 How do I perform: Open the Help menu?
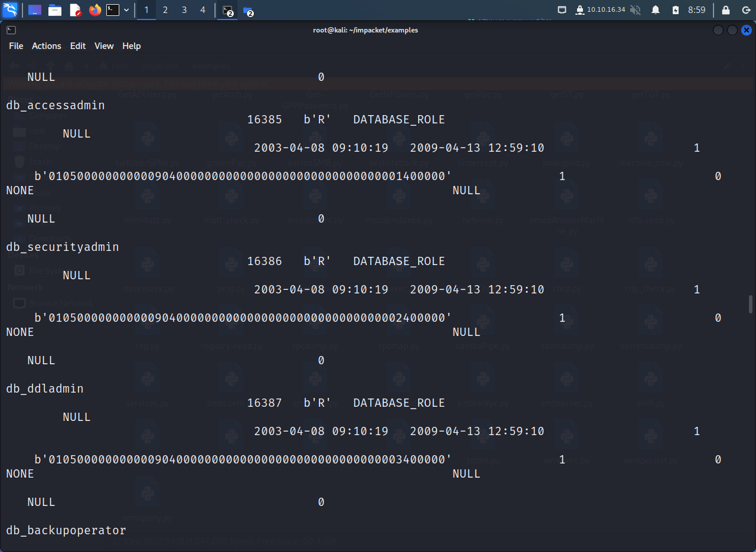coord(132,46)
